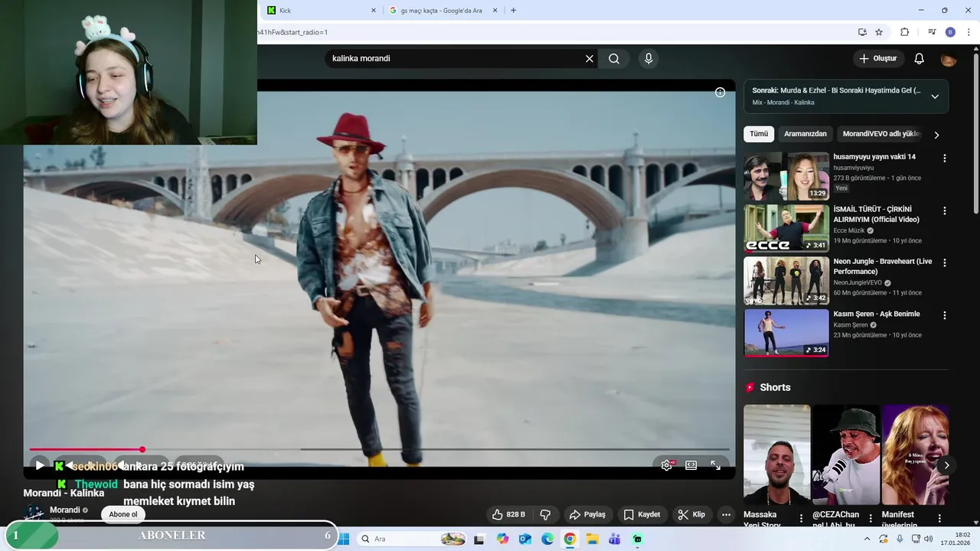Select the MorandiVEVO adlı yükleyen chip
Image resolution: width=980 pixels, height=551 pixels.
[881, 134]
